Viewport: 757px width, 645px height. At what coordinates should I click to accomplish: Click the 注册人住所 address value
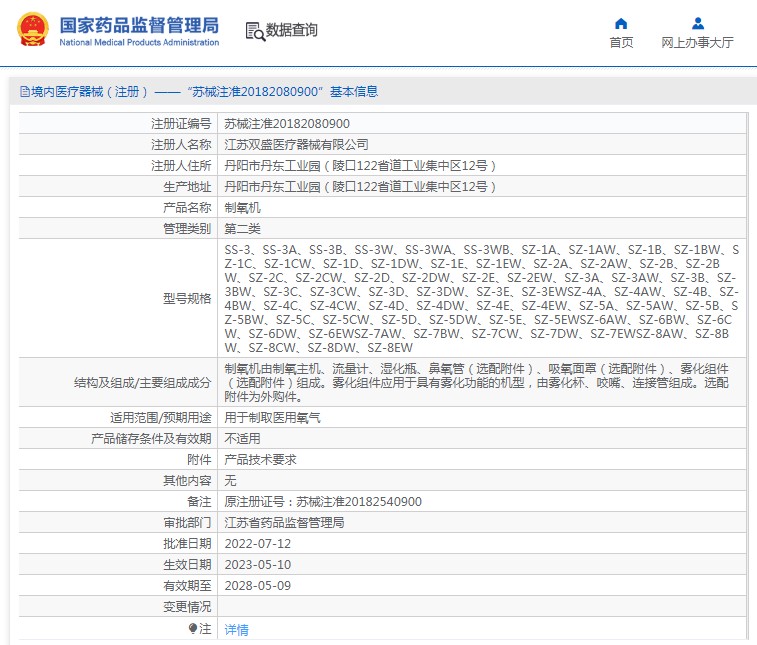point(361,166)
